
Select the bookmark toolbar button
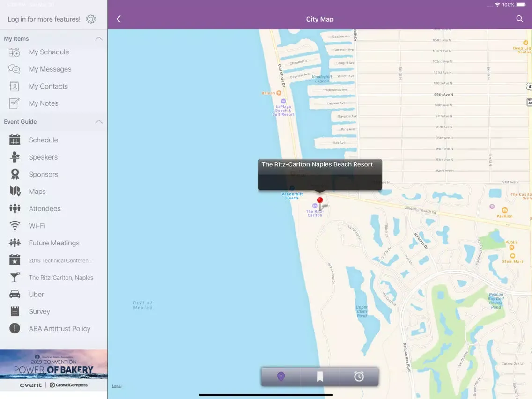(320, 376)
